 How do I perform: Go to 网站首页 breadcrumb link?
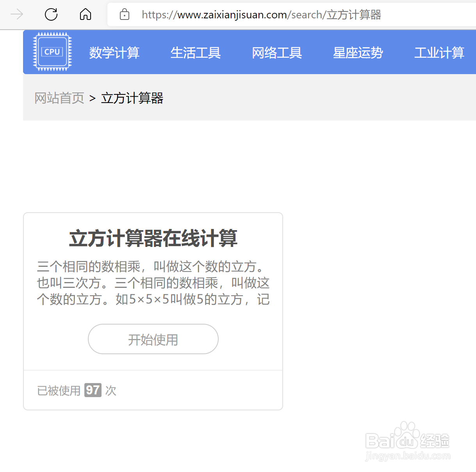coord(59,98)
